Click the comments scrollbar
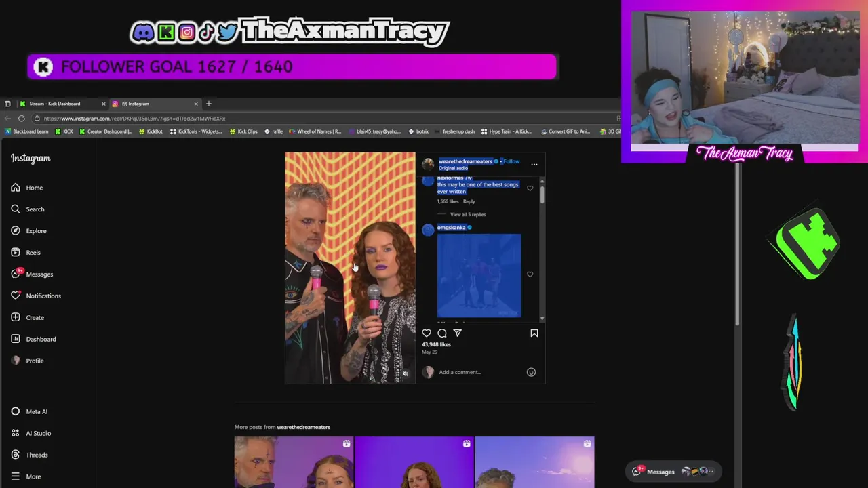The height and width of the screenshot is (488, 868). coord(542,195)
